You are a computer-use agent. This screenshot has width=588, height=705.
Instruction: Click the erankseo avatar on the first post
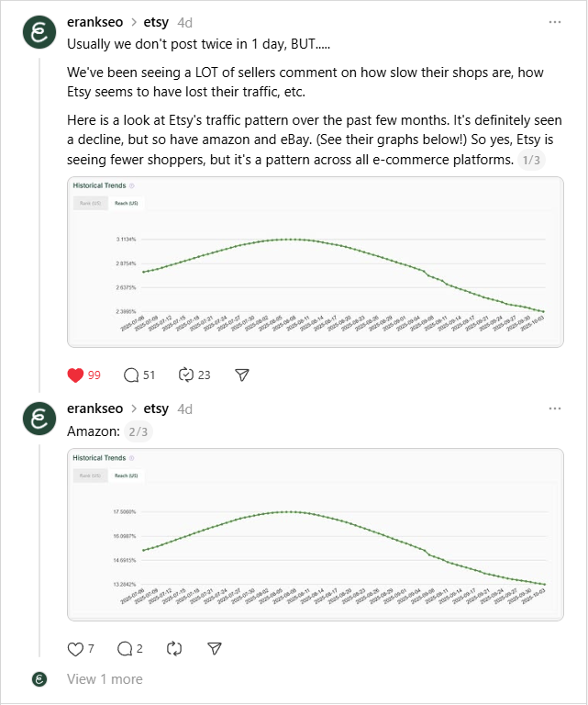tap(39, 33)
